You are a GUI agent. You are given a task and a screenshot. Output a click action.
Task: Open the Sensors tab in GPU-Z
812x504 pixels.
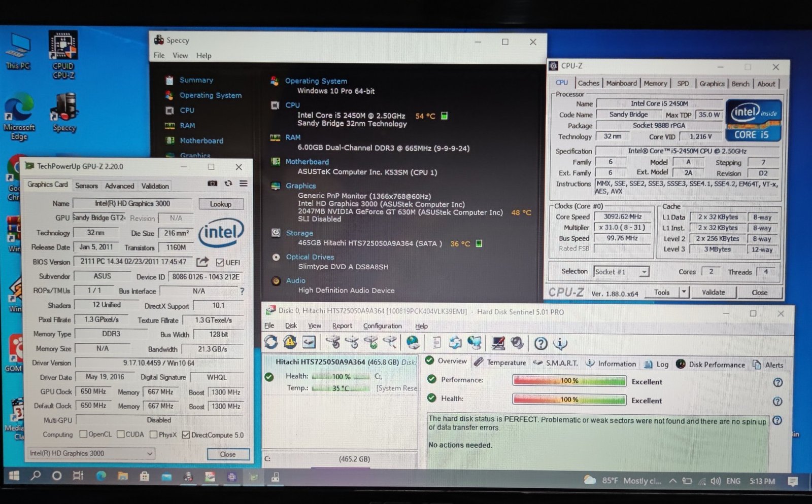[86, 186]
